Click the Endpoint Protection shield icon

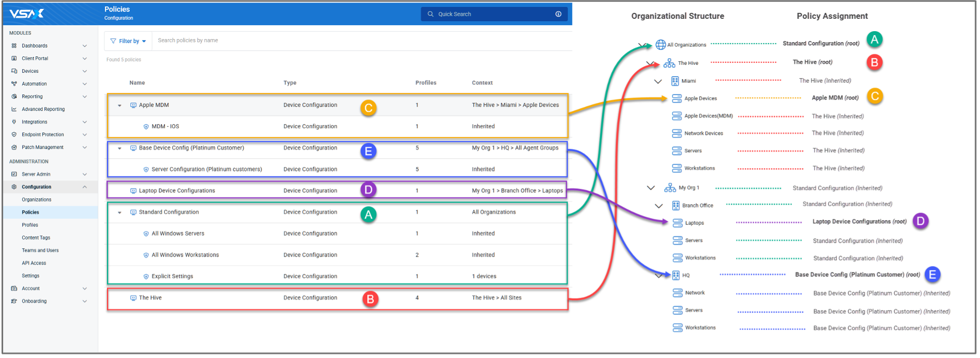click(x=14, y=134)
